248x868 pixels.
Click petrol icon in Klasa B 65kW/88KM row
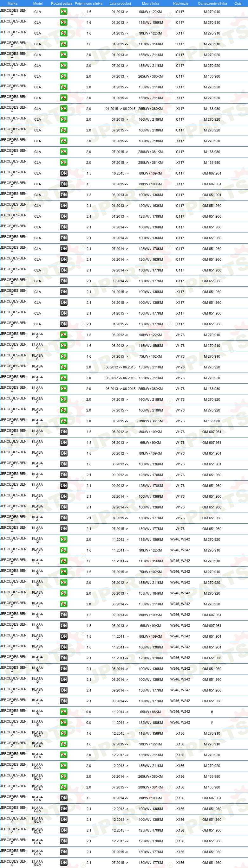click(x=63, y=712)
